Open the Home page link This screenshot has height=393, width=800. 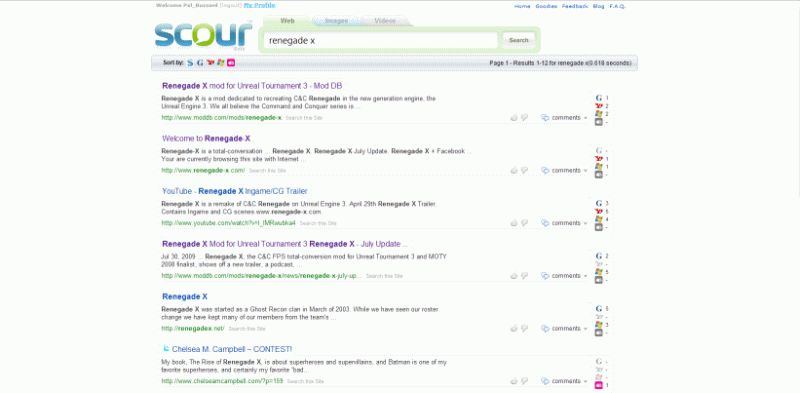[x=522, y=6]
